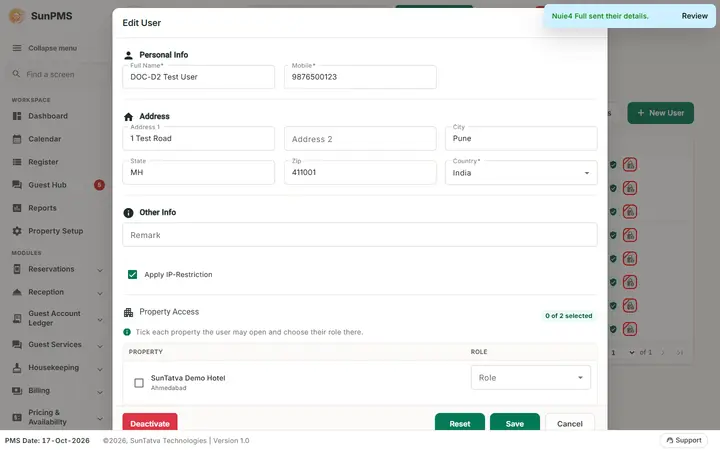The image size is (720, 450).
Task: Open Guest Hub via its chat icon
Action: 17,185
